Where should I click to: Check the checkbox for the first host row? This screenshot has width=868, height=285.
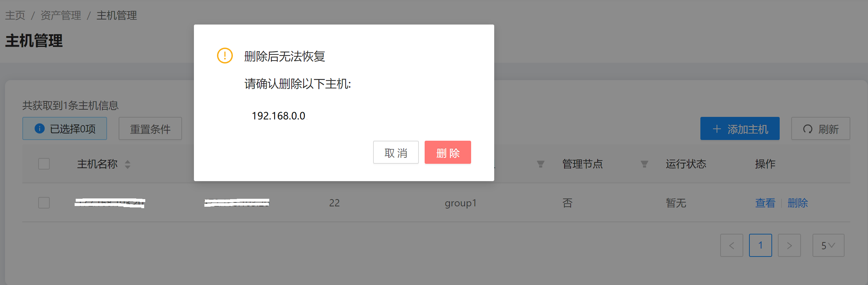[44, 203]
